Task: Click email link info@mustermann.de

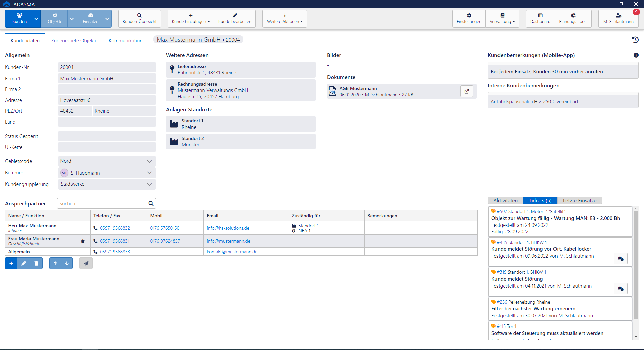Action: click(228, 241)
